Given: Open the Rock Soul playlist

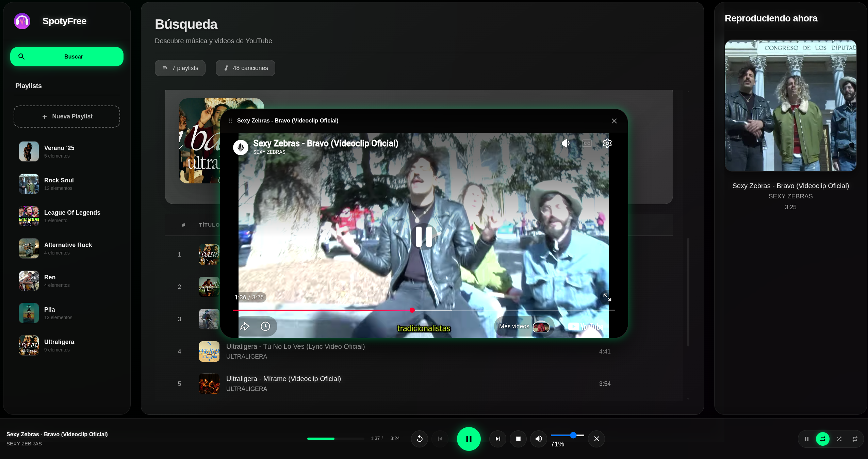Looking at the screenshot, I should click(67, 184).
